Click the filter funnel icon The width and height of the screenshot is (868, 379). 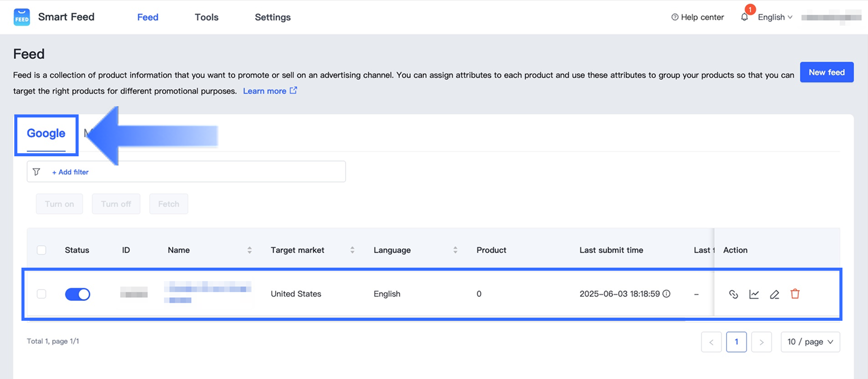[x=36, y=172]
